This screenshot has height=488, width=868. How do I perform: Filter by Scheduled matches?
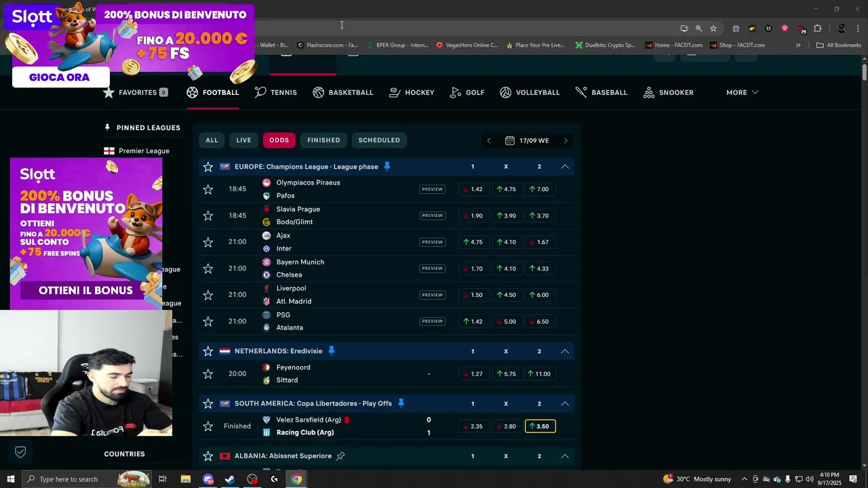coord(379,140)
